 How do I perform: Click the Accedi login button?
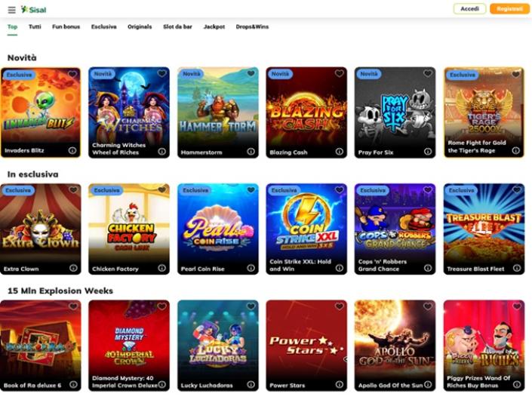(x=469, y=9)
